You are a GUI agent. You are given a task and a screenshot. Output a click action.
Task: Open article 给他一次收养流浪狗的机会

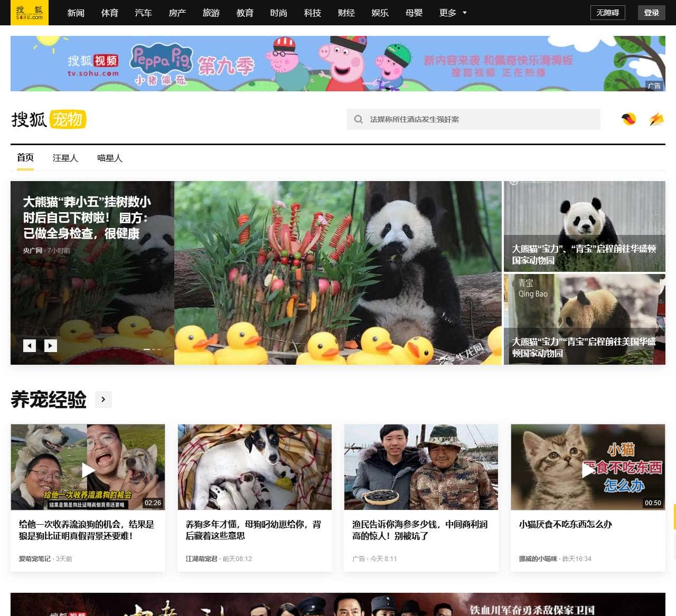[x=87, y=530]
